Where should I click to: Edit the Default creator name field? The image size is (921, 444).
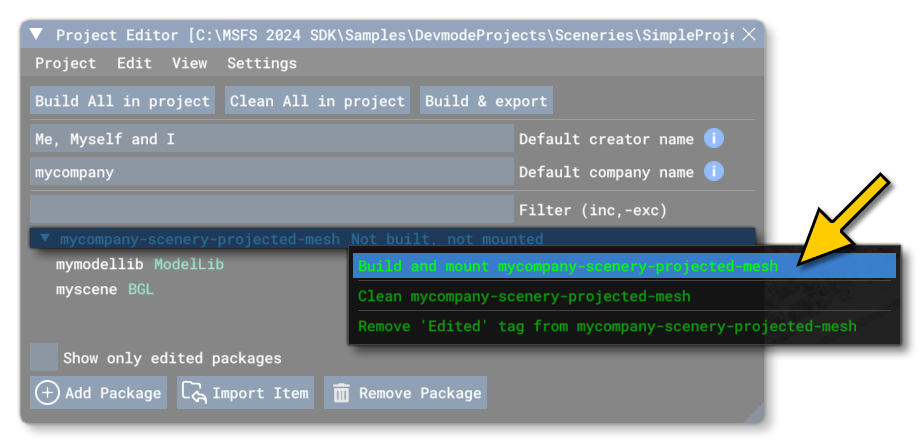tap(272, 139)
